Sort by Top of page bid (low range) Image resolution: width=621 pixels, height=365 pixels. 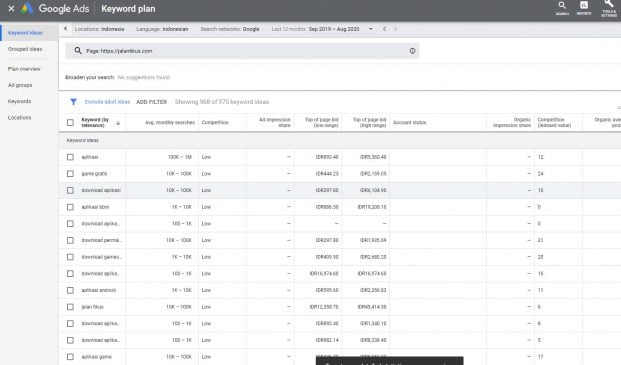(x=322, y=122)
